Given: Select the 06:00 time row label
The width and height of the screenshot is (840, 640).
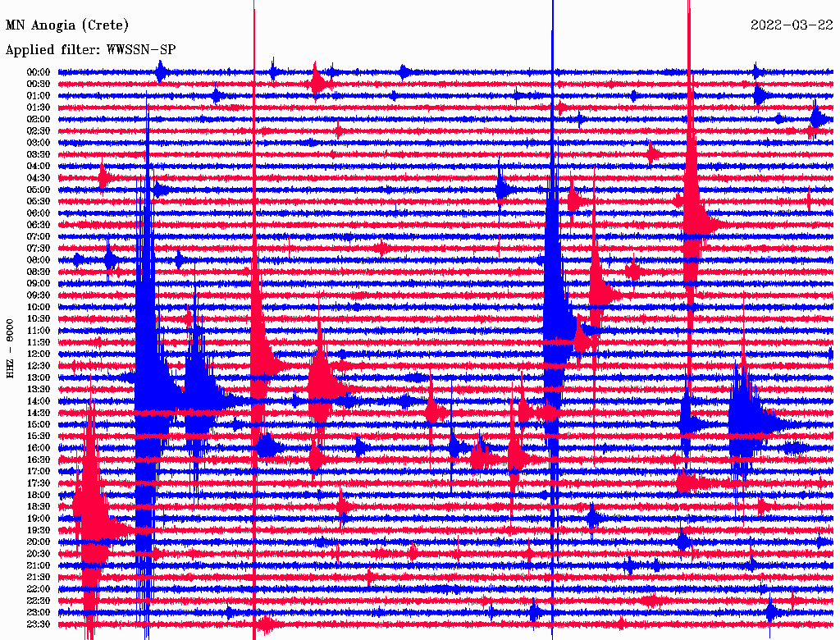Looking at the screenshot, I should [39, 213].
